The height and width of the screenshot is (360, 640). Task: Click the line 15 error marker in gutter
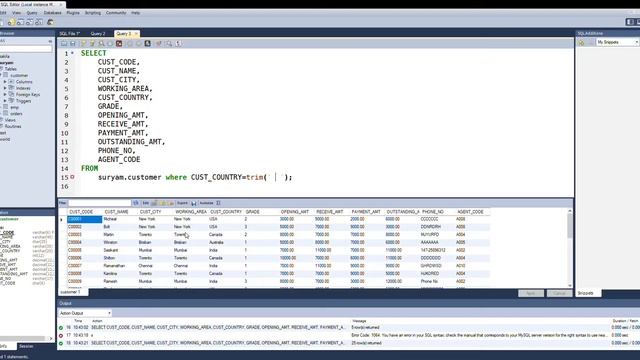72,177
